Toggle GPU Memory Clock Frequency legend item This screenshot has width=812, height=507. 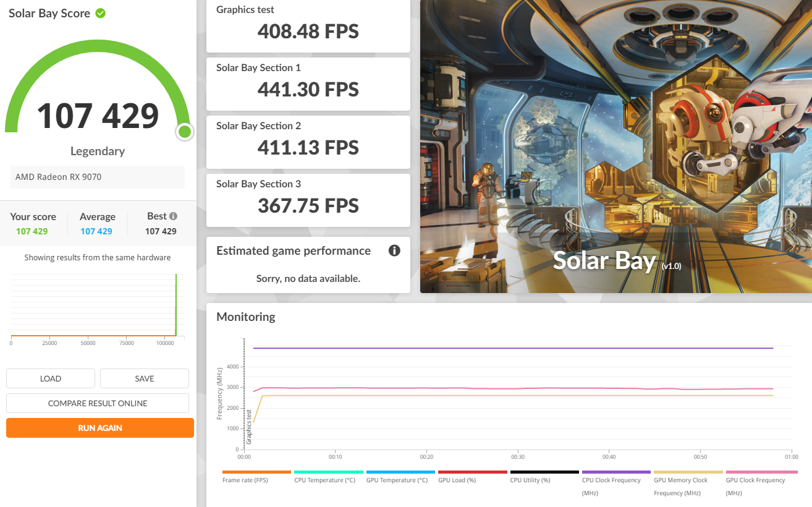688,483
